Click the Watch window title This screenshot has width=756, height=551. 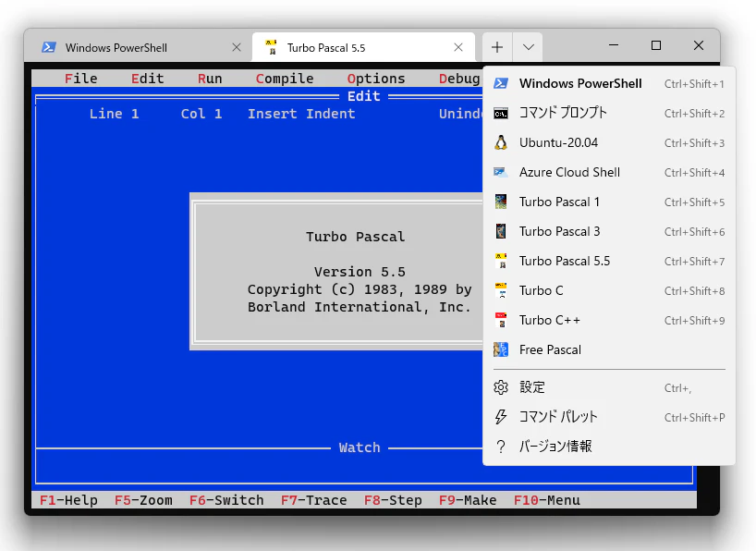click(x=360, y=447)
